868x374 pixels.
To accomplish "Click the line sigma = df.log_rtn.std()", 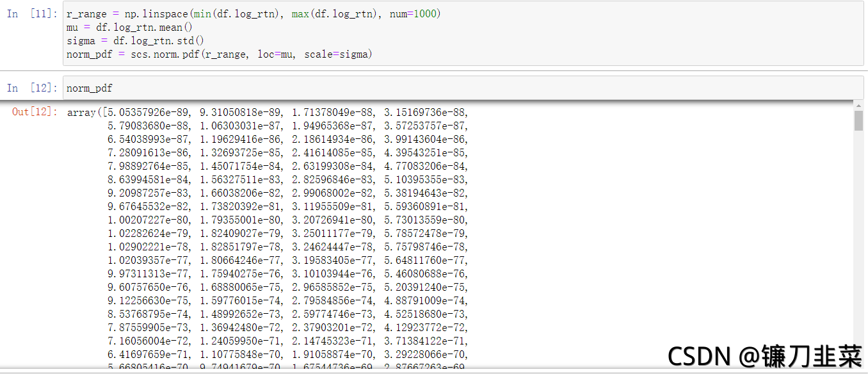I will tap(136, 41).
